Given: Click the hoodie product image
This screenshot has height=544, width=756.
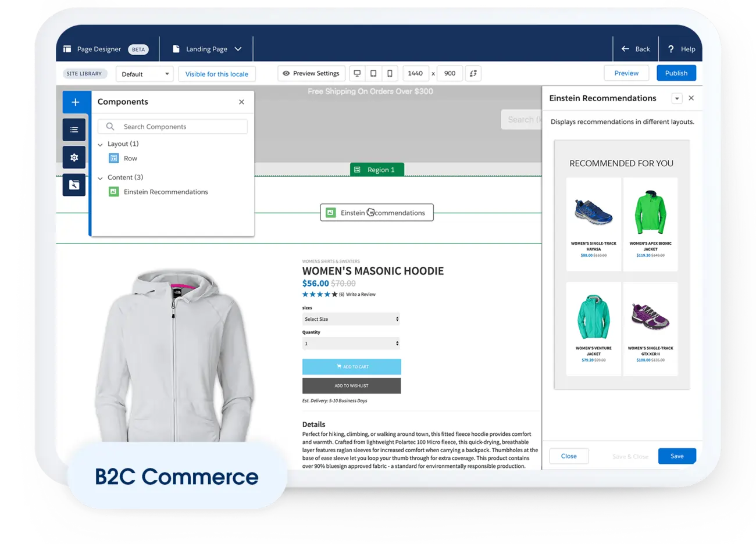Looking at the screenshot, I should [x=174, y=355].
